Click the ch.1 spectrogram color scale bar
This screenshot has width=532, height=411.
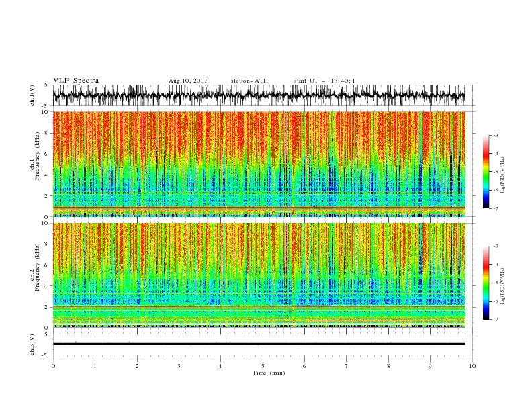[486, 172]
